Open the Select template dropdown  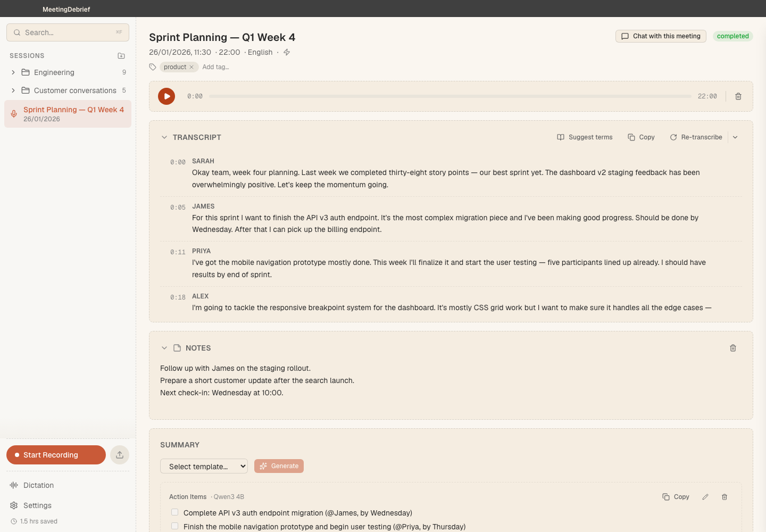204,466
